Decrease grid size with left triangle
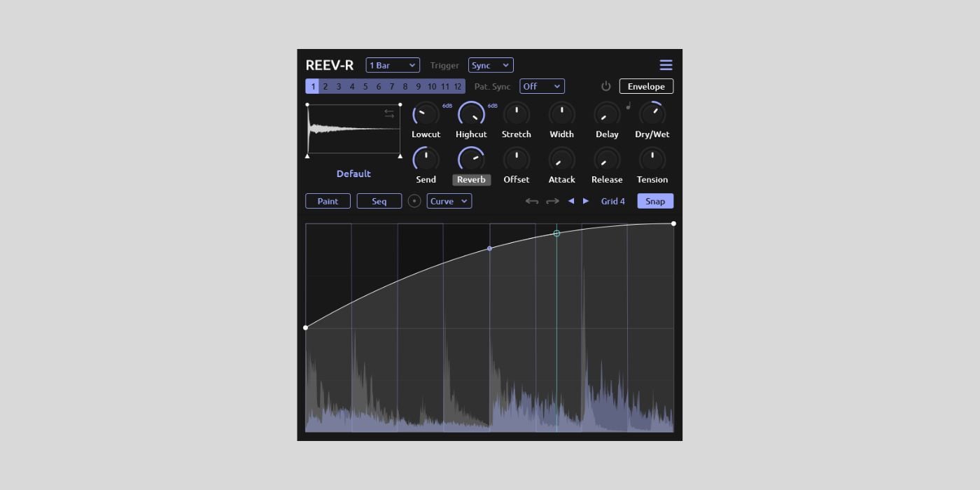 [x=571, y=201]
